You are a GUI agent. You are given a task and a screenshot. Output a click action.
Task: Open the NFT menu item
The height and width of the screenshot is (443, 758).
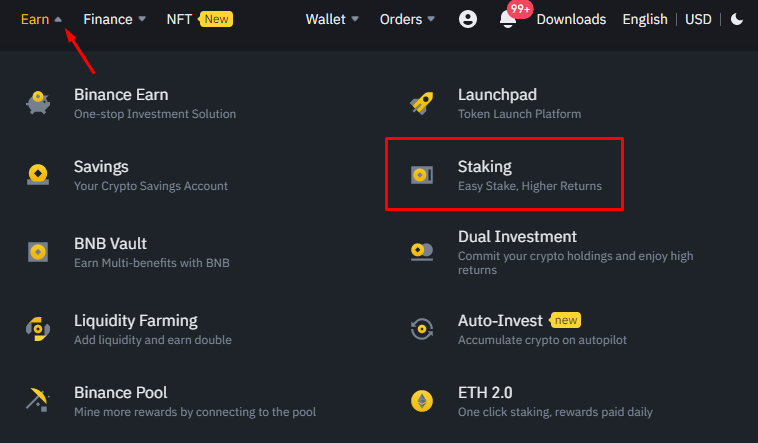[x=180, y=19]
